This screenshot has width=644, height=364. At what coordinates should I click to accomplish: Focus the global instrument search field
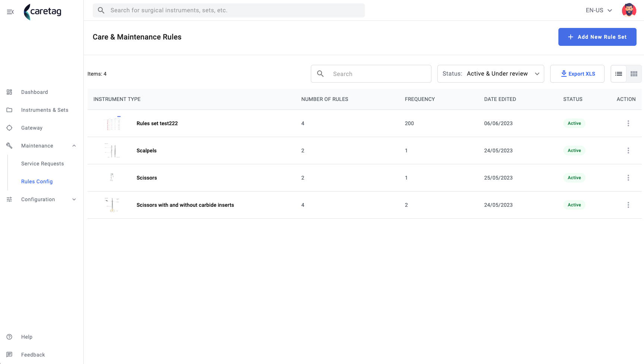[229, 10]
